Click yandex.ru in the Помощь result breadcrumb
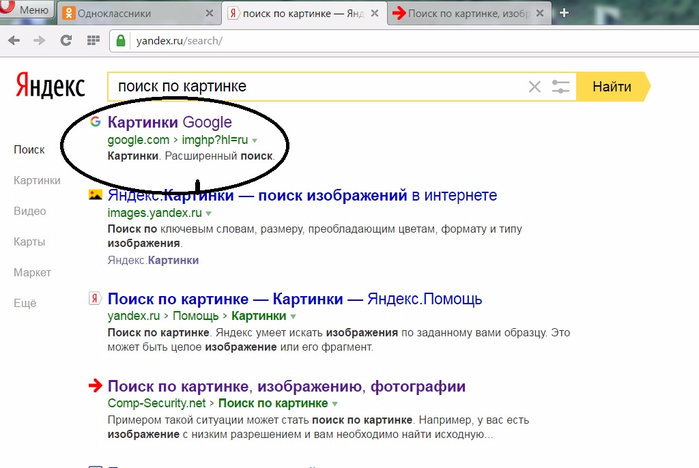This screenshot has height=468, width=699. point(134,316)
